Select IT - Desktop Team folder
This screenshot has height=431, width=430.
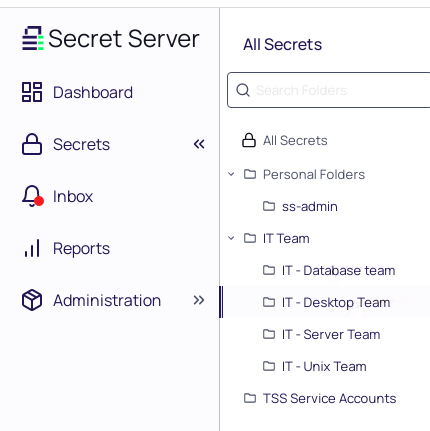point(336,302)
